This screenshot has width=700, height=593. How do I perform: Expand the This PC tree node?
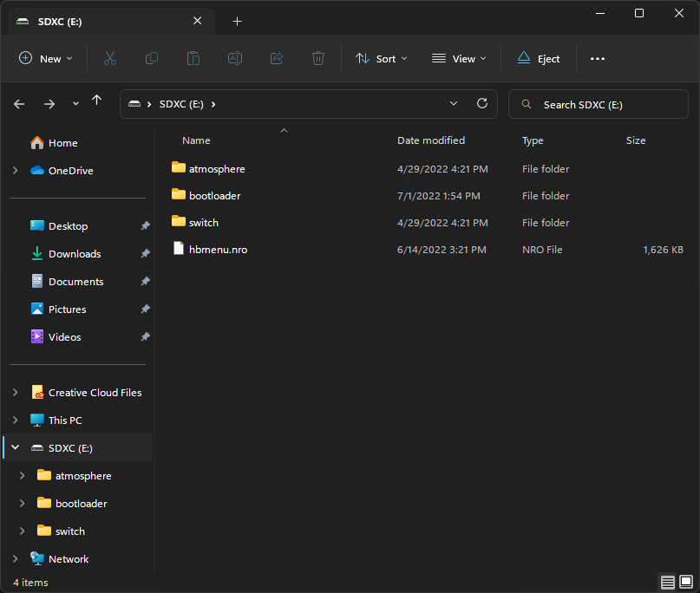pos(15,420)
